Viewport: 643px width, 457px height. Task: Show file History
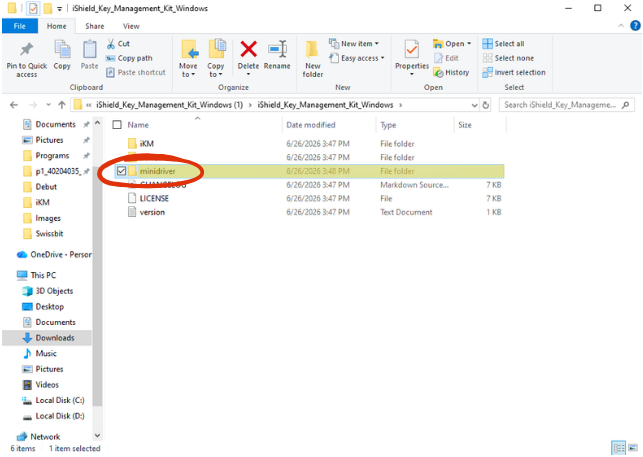coord(451,72)
